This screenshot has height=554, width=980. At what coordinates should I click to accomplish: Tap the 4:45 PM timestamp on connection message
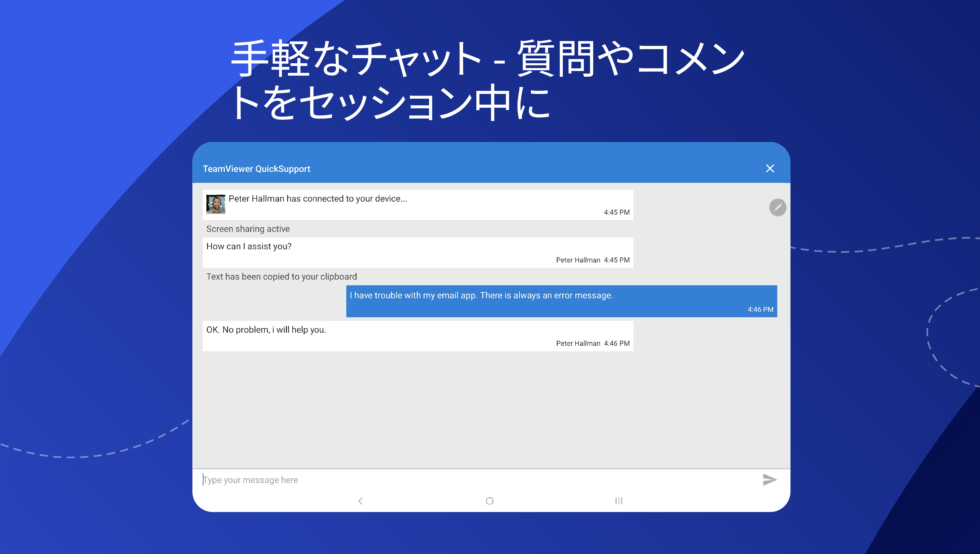click(x=617, y=212)
